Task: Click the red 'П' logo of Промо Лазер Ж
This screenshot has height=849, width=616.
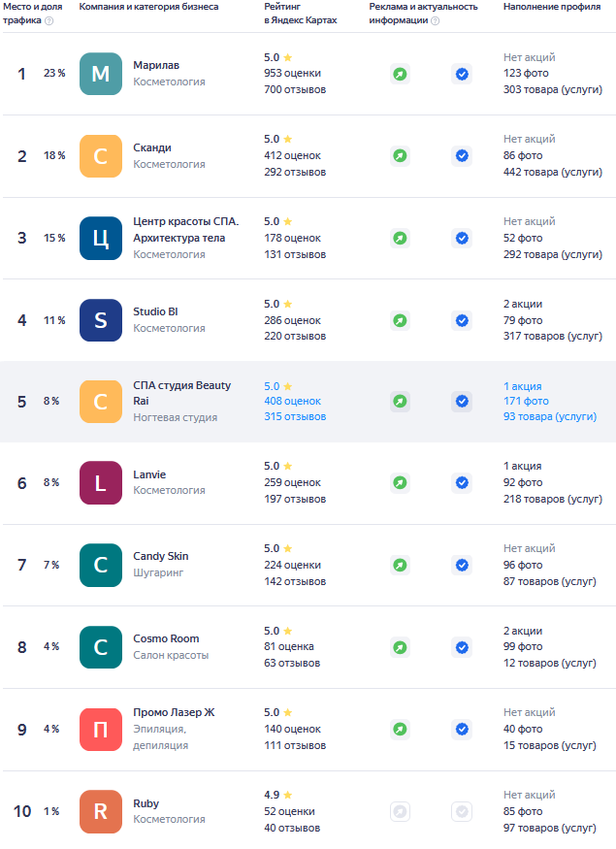Action: pos(101,730)
